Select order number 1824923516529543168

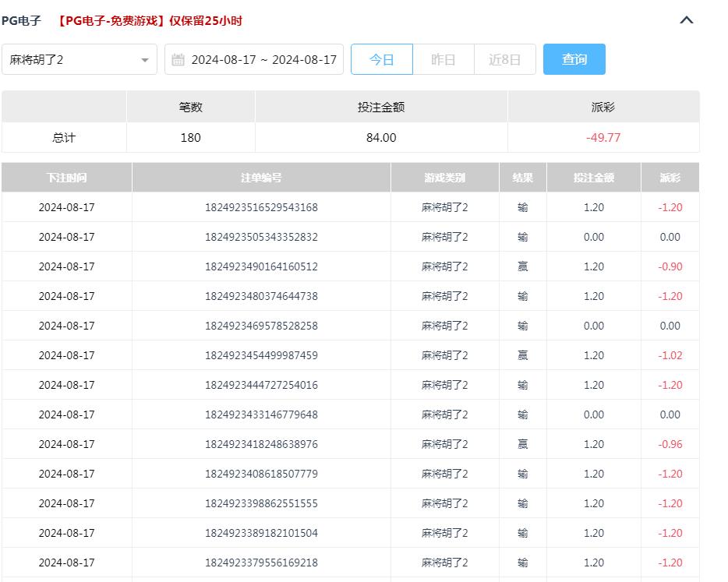(x=261, y=206)
